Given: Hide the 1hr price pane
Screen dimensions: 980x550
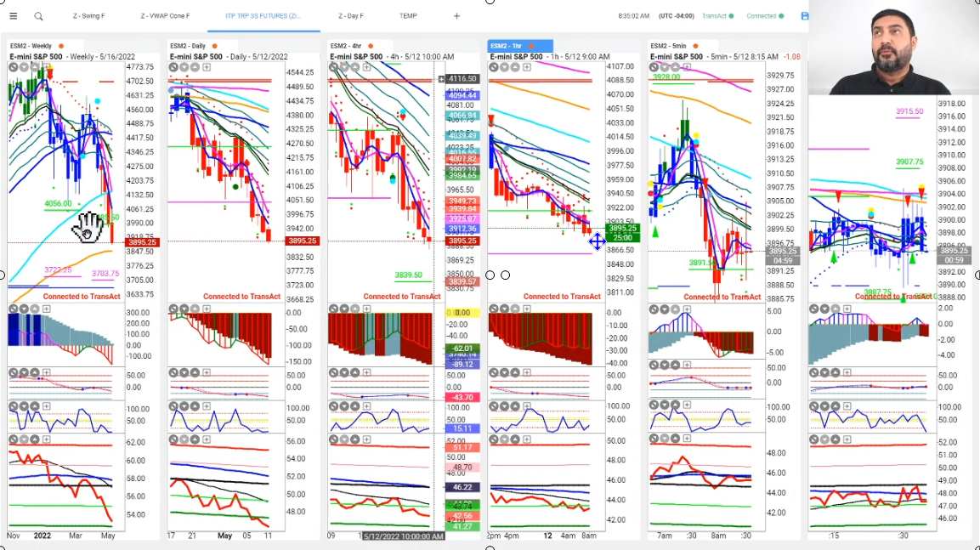Looking at the screenshot, I should pyautogui.click(x=494, y=67).
